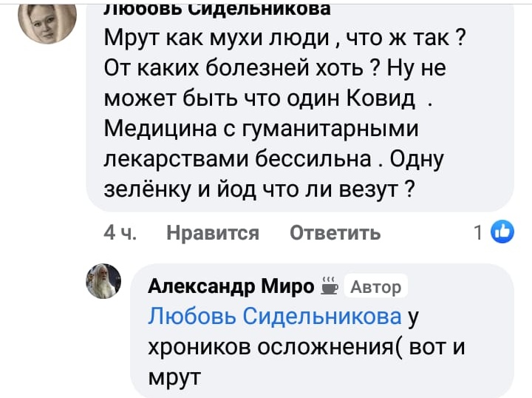
Task: Click the last word 'мрут' in the reply
Action: point(174,377)
